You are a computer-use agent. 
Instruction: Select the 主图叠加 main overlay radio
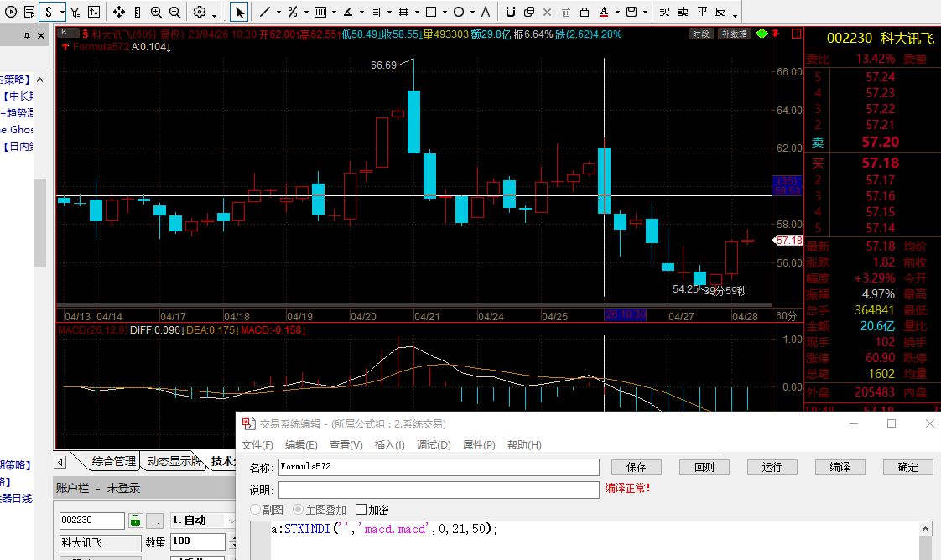298,510
